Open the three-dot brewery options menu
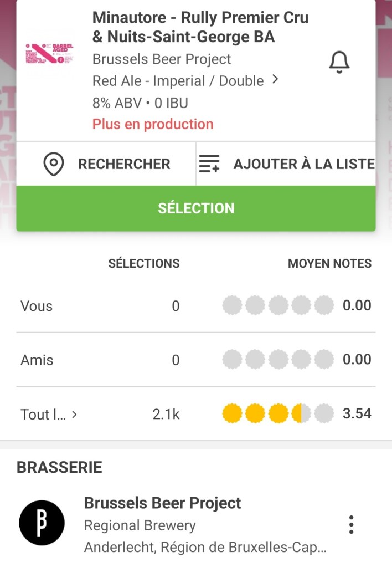The image size is (392, 567). 350,524
